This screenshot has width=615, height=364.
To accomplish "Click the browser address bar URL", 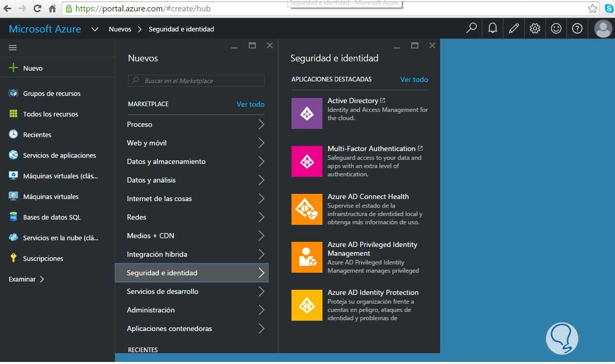I will click(143, 9).
